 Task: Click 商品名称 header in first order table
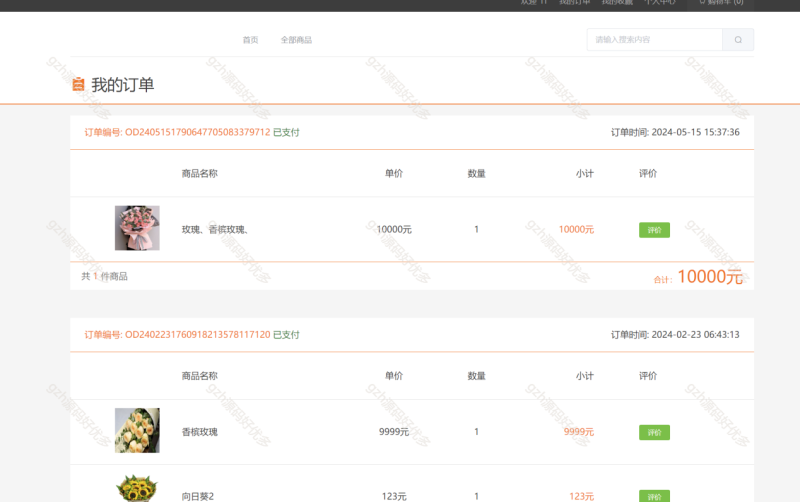click(x=199, y=173)
